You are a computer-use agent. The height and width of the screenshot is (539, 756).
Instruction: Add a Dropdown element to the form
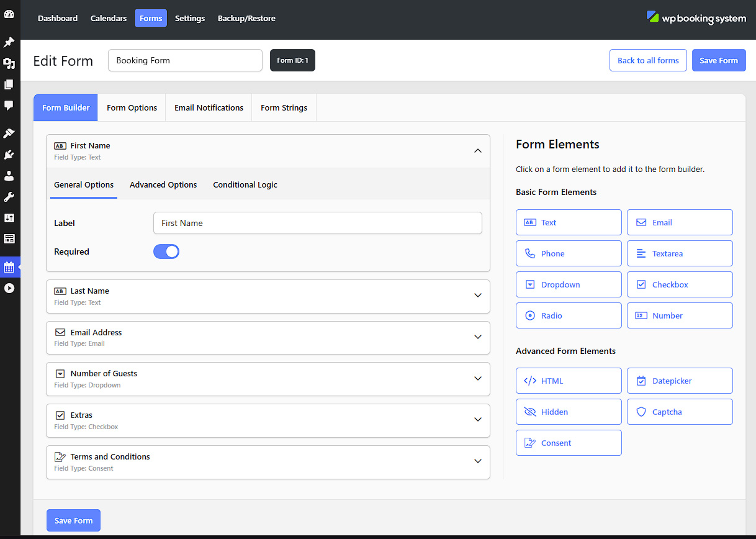click(x=569, y=284)
